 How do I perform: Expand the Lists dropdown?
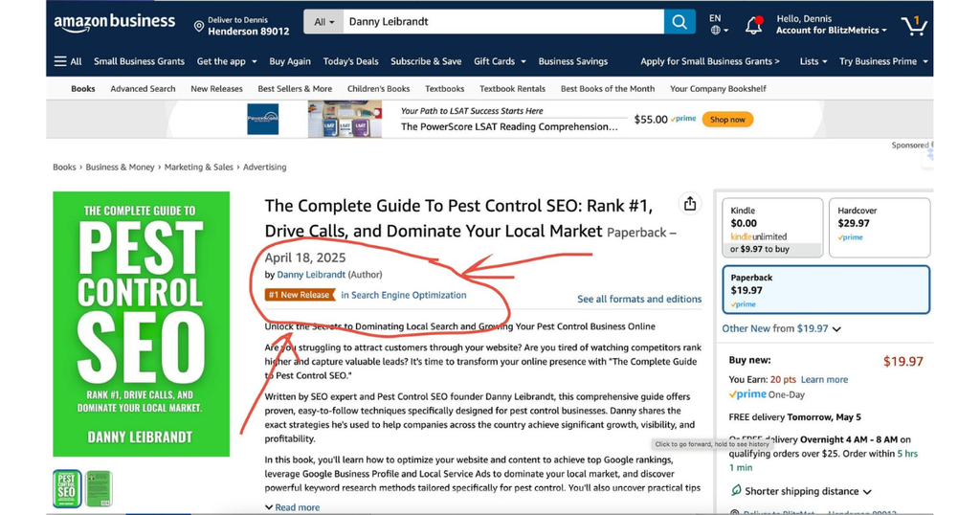813,61
